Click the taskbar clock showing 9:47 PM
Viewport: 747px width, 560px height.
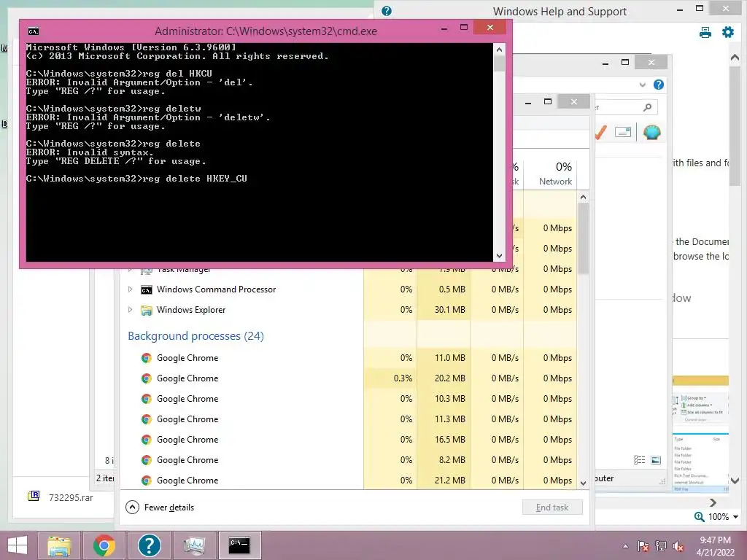tap(715, 545)
